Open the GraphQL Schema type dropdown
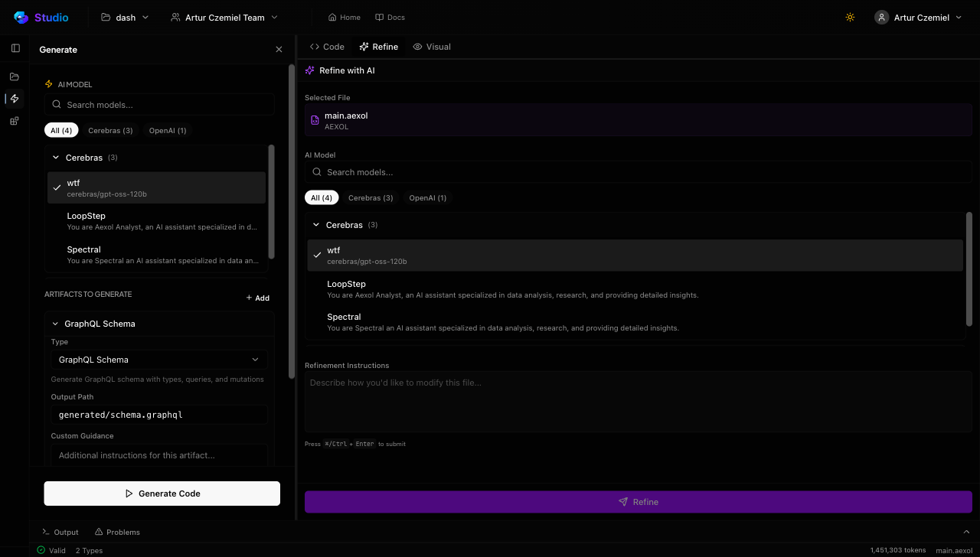The image size is (980, 557). [159, 360]
